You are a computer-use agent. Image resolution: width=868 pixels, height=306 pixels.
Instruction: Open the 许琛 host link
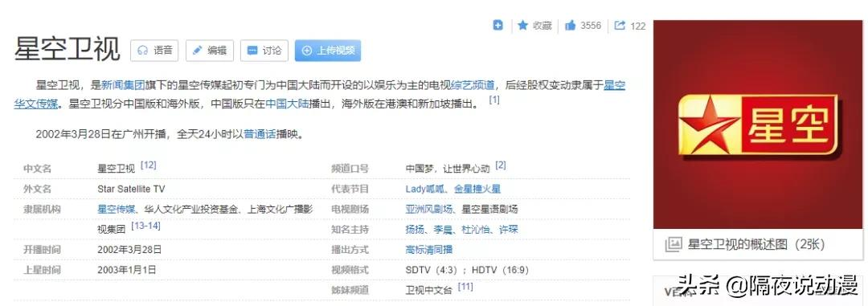coord(509,229)
